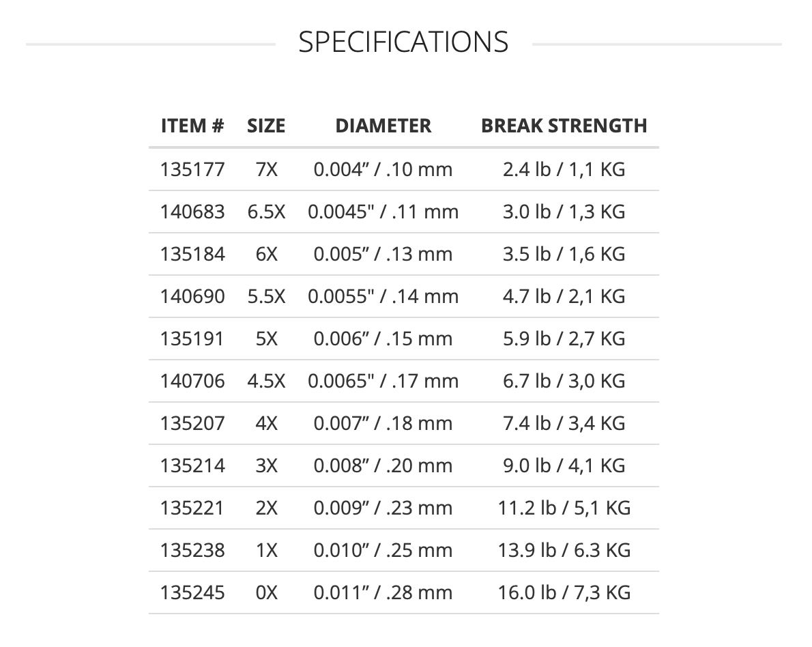Click diameter 0.0065" / .17 mm
Screen dimensions: 812x647
pos(383,382)
